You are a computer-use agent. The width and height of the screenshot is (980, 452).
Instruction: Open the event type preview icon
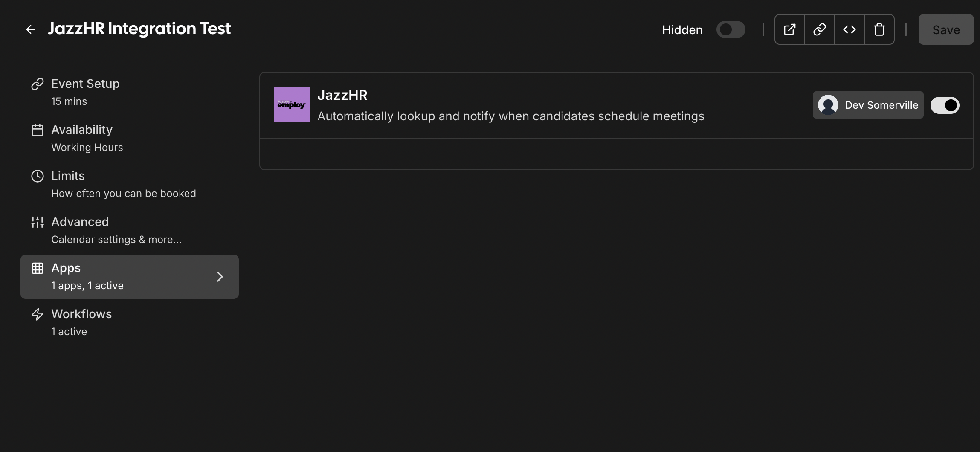pyautogui.click(x=789, y=29)
